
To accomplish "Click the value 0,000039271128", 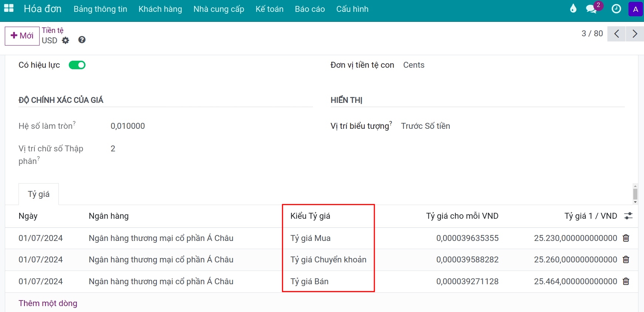I will point(468,282).
